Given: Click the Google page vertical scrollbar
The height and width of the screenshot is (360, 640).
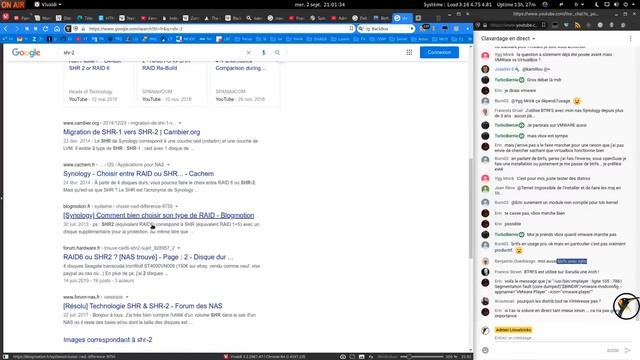Looking at the screenshot, I should click(471, 208).
